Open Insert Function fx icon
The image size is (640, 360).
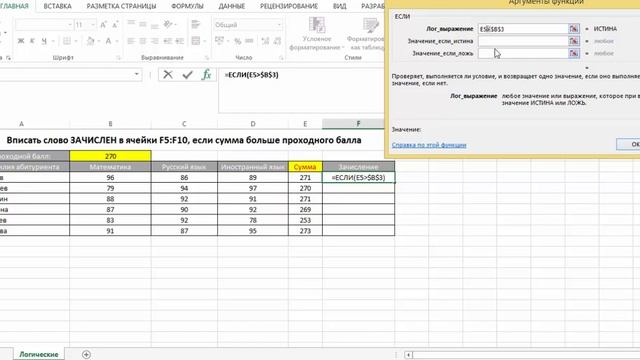coord(207,75)
